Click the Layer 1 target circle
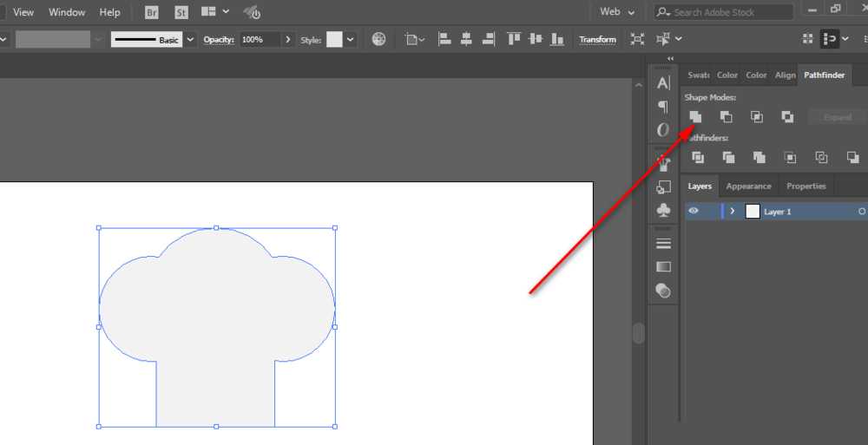Viewport: 868px width, 445px height. [861, 212]
